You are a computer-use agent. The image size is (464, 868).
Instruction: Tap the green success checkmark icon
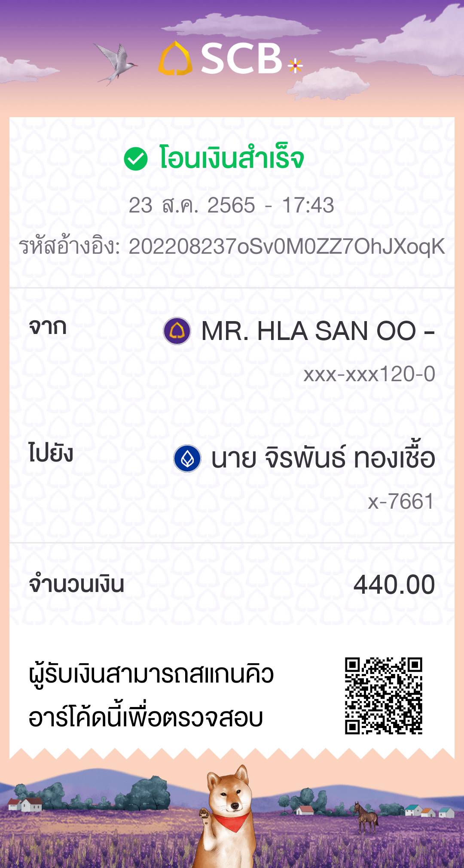136,158
